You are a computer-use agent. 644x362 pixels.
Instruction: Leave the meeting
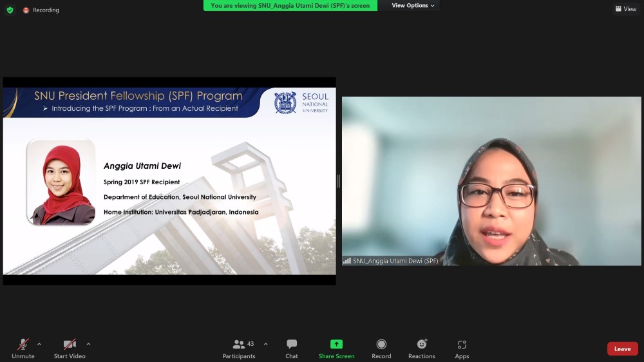pyautogui.click(x=622, y=348)
